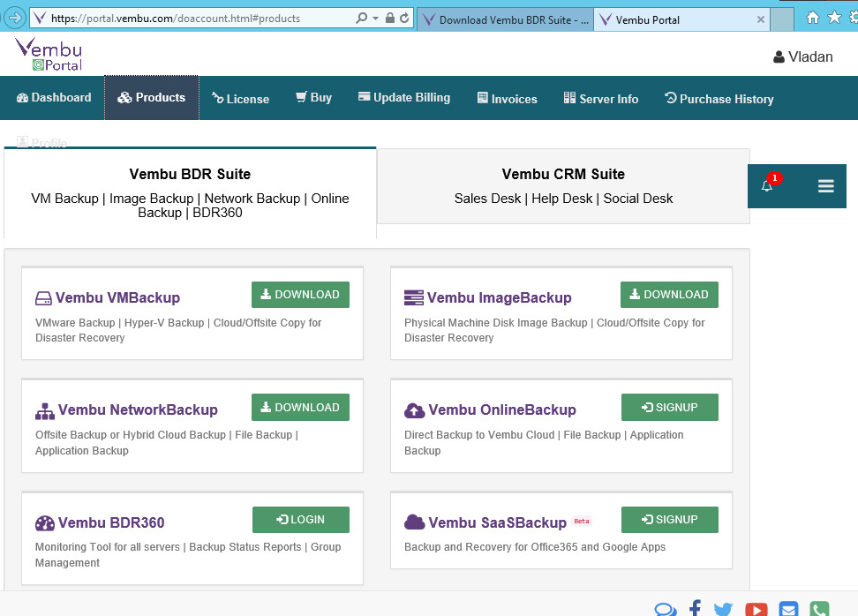Click the Vembu SaaSBackup title

(x=497, y=522)
